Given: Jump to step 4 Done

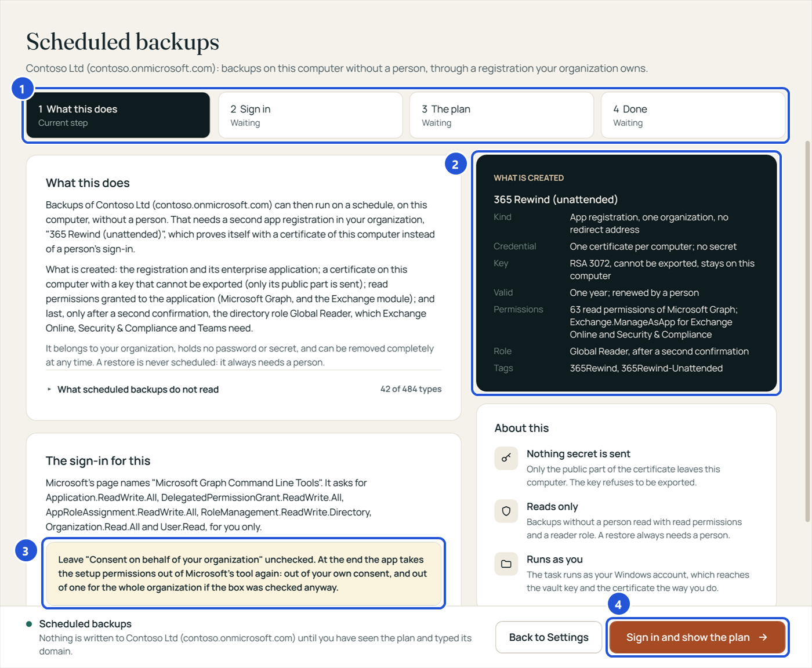Looking at the screenshot, I should 693,115.
